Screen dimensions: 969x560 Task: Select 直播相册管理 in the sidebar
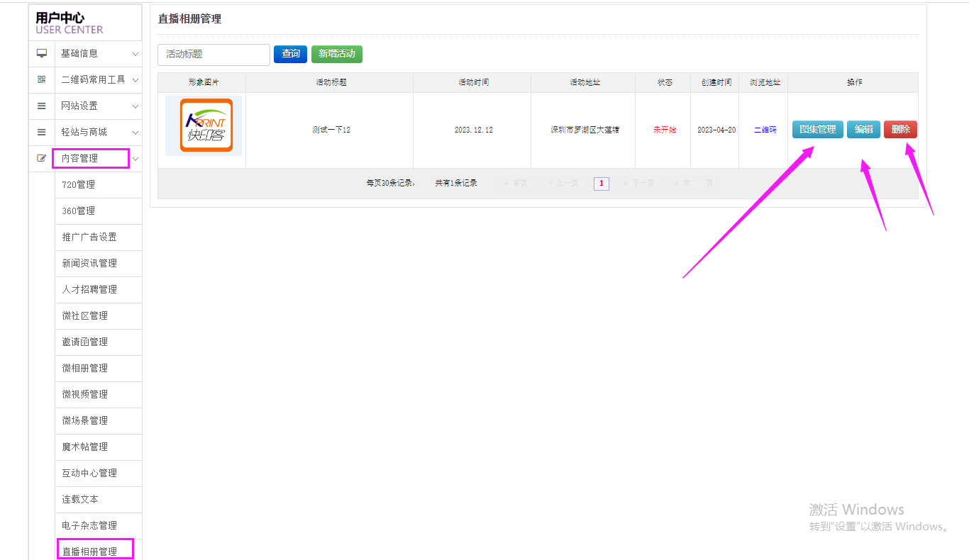pyautogui.click(x=89, y=551)
